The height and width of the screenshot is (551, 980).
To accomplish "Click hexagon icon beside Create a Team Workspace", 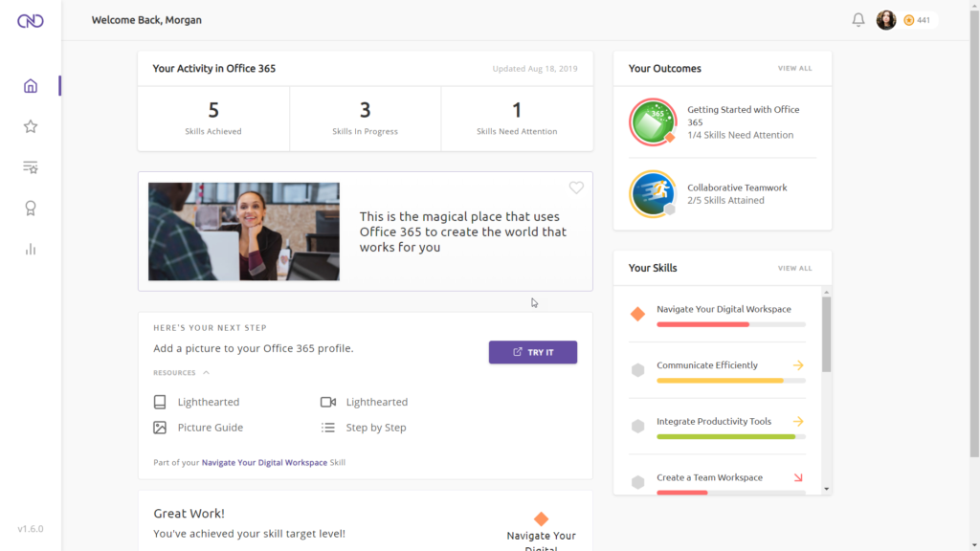I will tap(637, 482).
